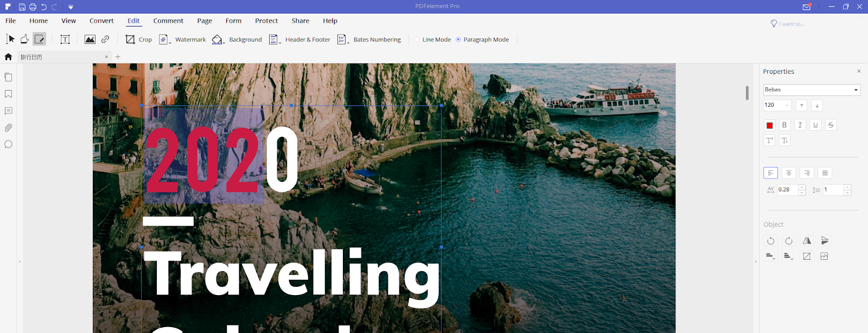Align text right
The width and height of the screenshot is (868, 333).
pos(807,173)
